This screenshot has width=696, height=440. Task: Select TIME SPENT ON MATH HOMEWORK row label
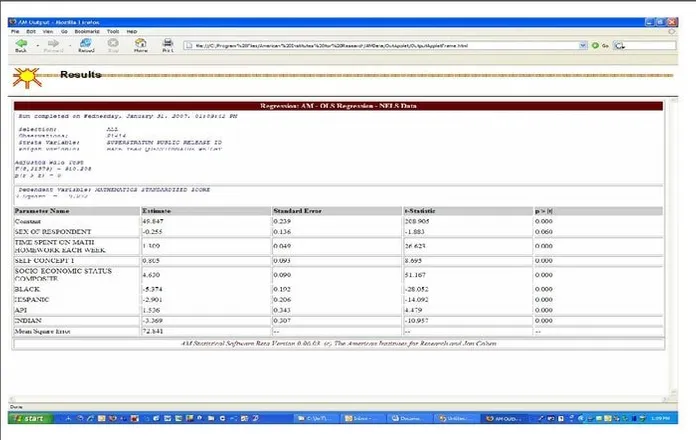(x=60, y=246)
